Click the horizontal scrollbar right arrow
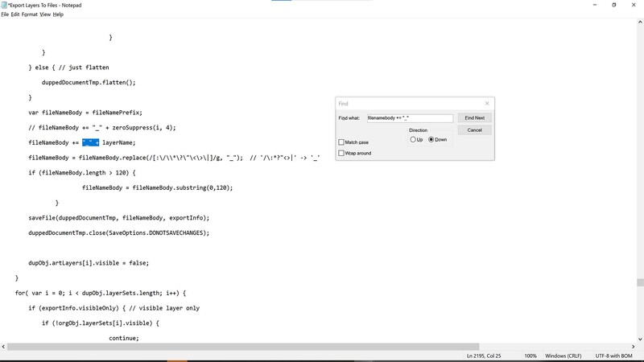Screen dimensions: 644x362 (x=633, y=347)
